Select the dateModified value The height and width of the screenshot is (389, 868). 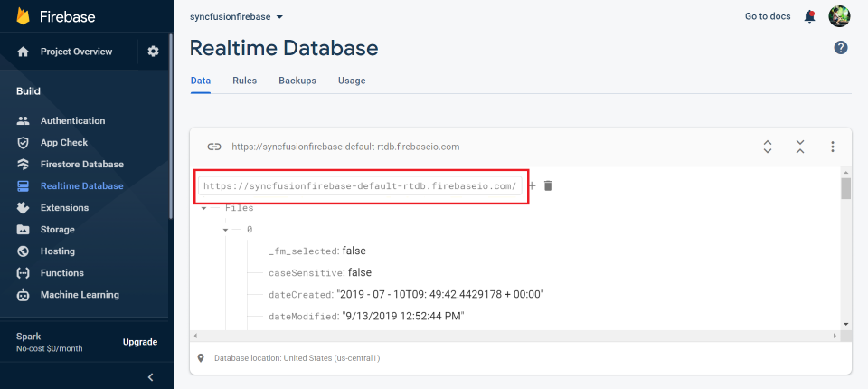[402, 317]
